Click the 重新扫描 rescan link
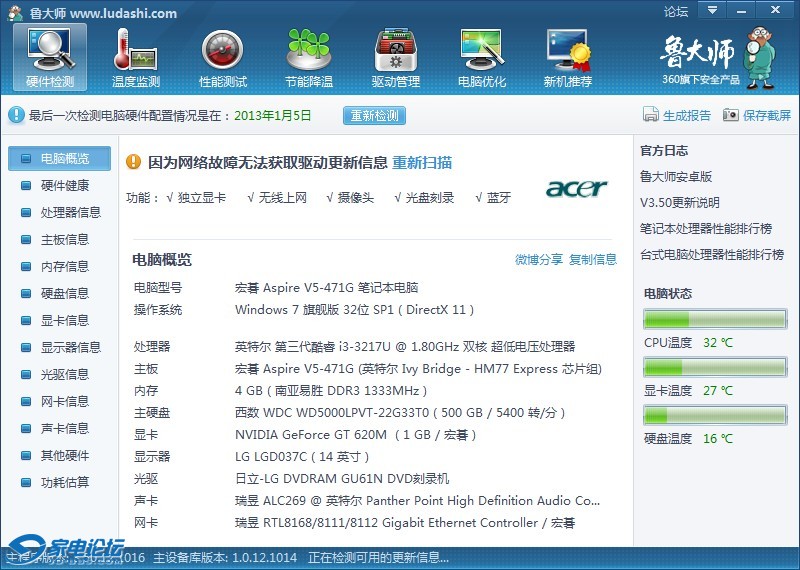 click(422, 163)
